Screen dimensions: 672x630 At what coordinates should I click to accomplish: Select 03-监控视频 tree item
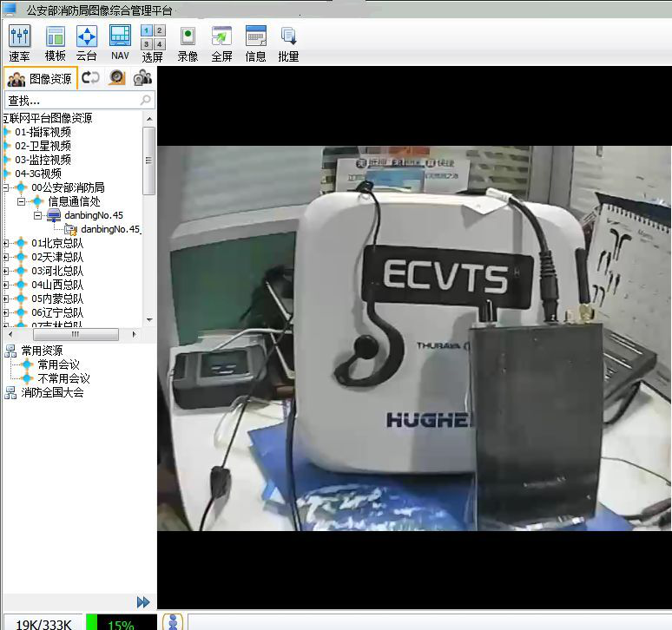tap(43, 160)
